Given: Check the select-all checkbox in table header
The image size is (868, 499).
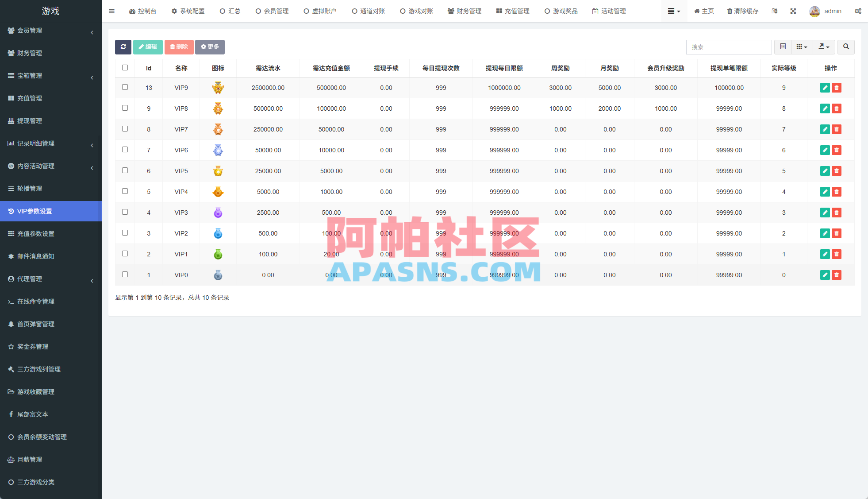Looking at the screenshot, I should click(x=125, y=67).
